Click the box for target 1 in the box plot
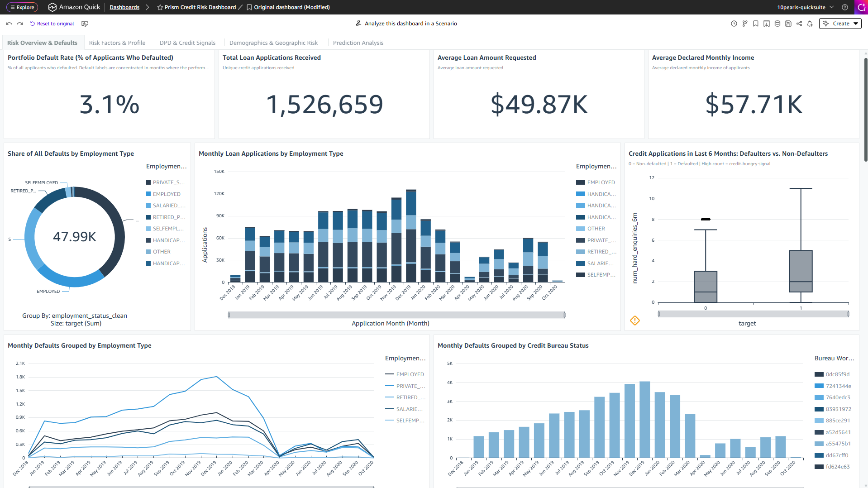The height and width of the screenshot is (488, 868). [x=801, y=271]
